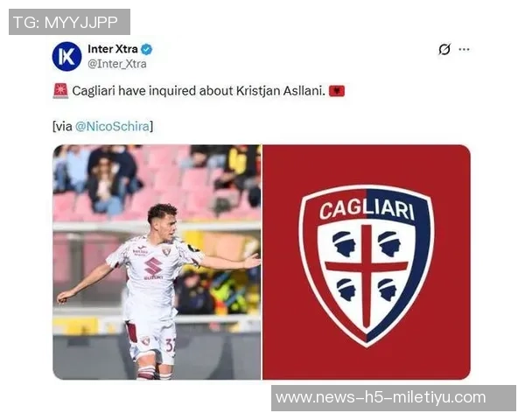
Task: Click the red siren emoji
Action: [x=60, y=91]
